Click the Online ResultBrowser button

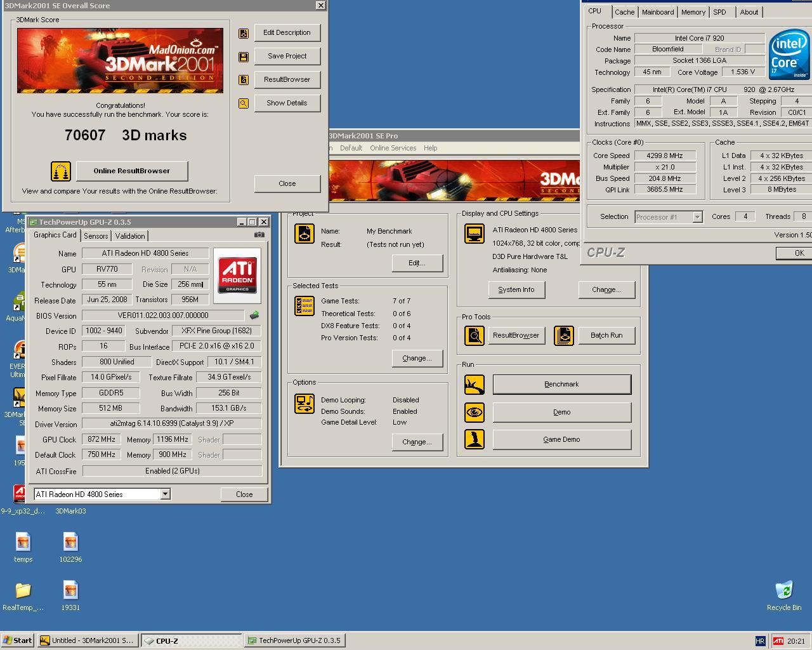pyautogui.click(x=132, y=171)
